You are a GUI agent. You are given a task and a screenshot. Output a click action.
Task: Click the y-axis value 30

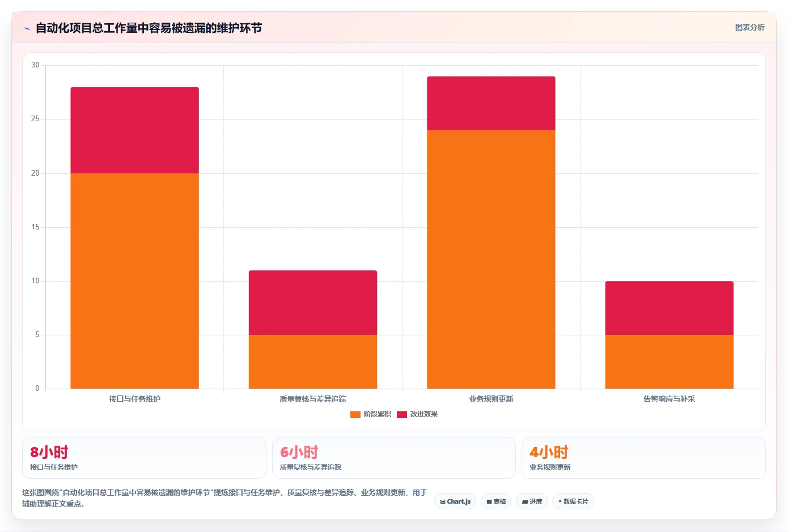coord(35,65)
